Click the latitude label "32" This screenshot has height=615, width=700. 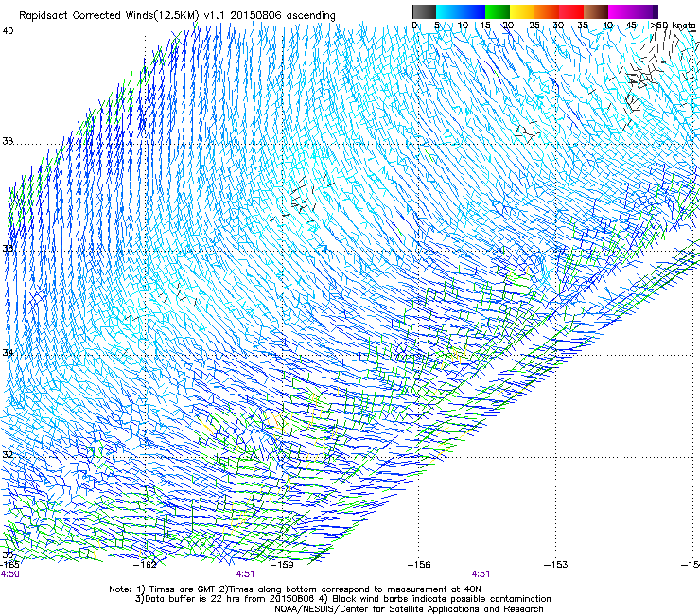(8, 455)
